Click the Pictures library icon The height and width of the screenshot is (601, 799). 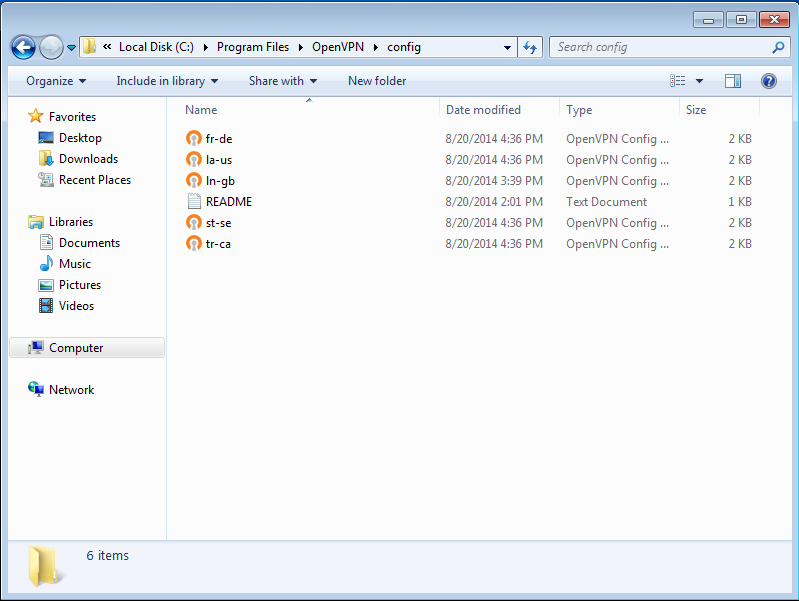coord(46,285)
